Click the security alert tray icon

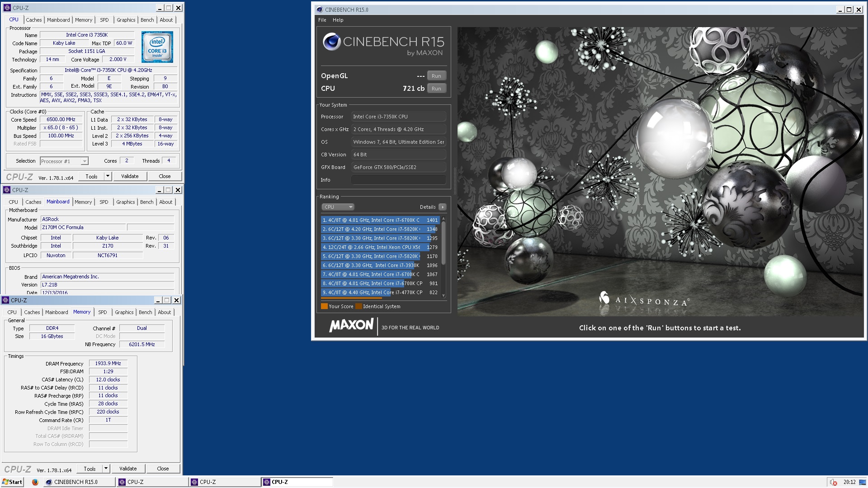click(x=833, y=482)
